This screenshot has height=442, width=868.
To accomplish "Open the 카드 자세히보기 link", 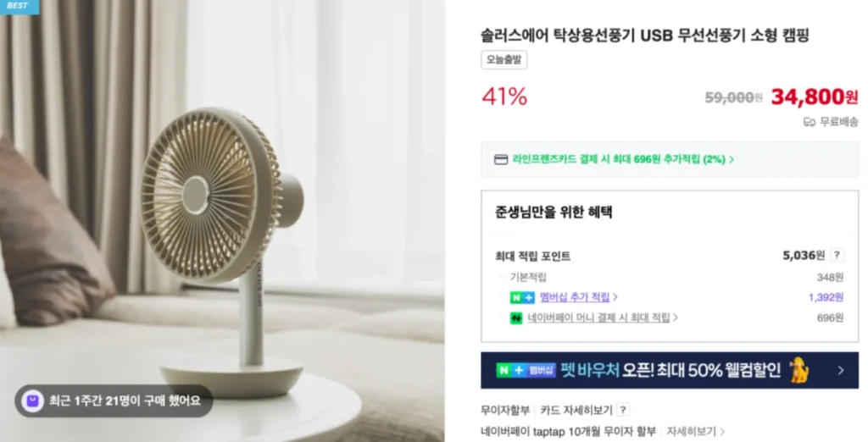I will click(576, 410).
